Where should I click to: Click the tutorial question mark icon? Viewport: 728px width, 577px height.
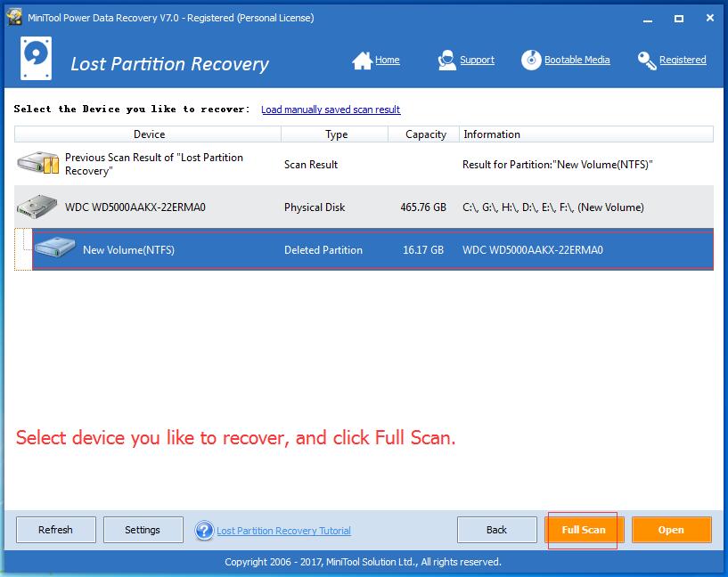(x=204, y=531)
